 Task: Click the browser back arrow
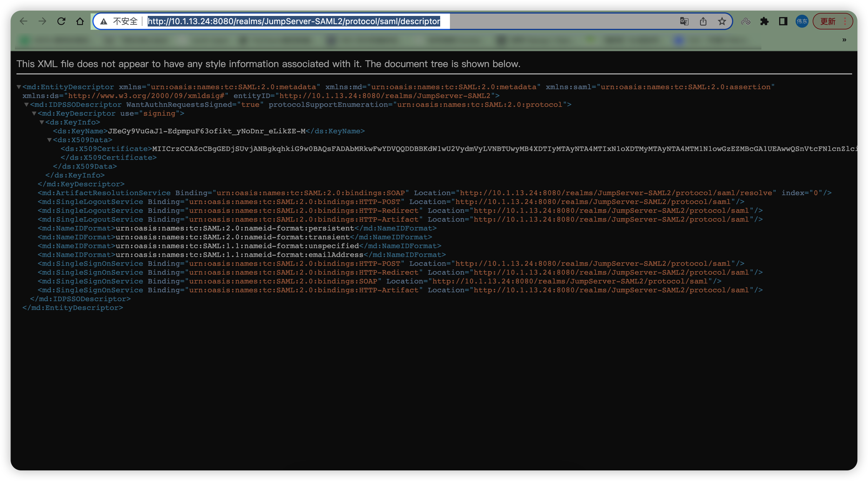click(23, 21)
